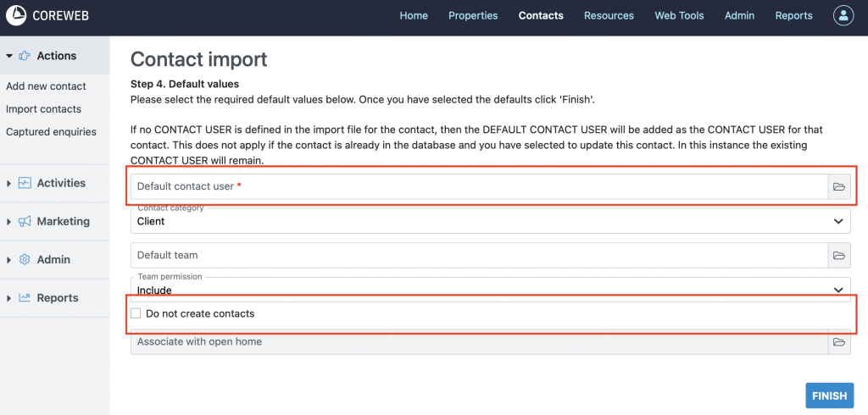
Task: Click the Marketing megaphone icon in sidebar
Action: 25,221
